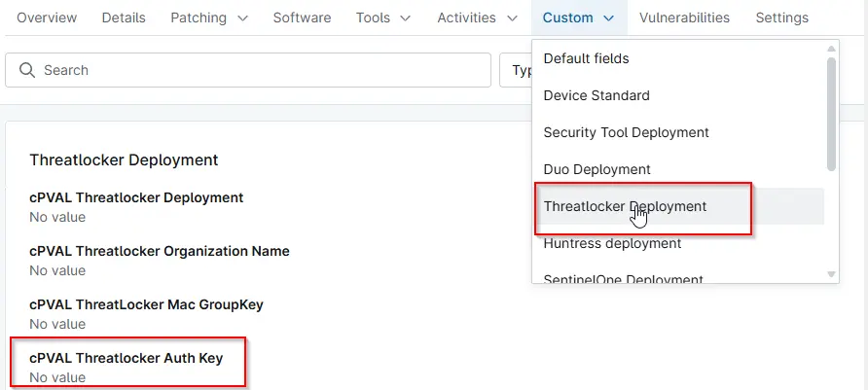
Task: Expand the Patching tab chevron
Action: tap(242, 18)
